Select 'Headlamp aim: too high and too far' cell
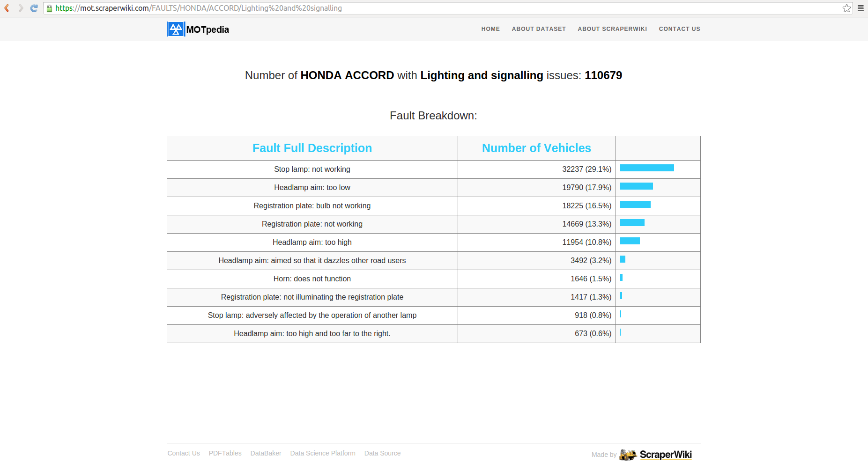868x470 pixels. click(x=312, y=333)
